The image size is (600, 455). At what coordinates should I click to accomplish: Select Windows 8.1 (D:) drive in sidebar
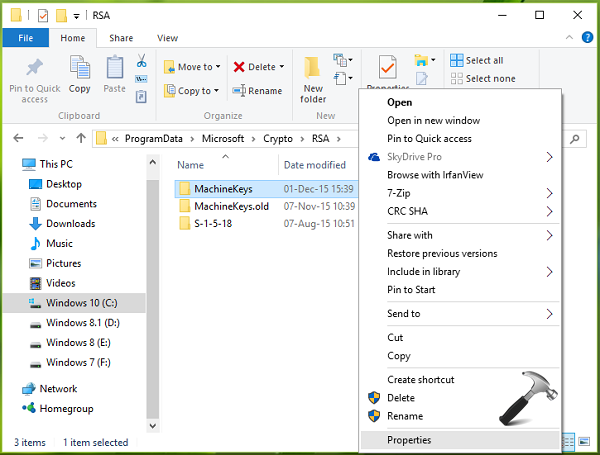coord(83,323)
